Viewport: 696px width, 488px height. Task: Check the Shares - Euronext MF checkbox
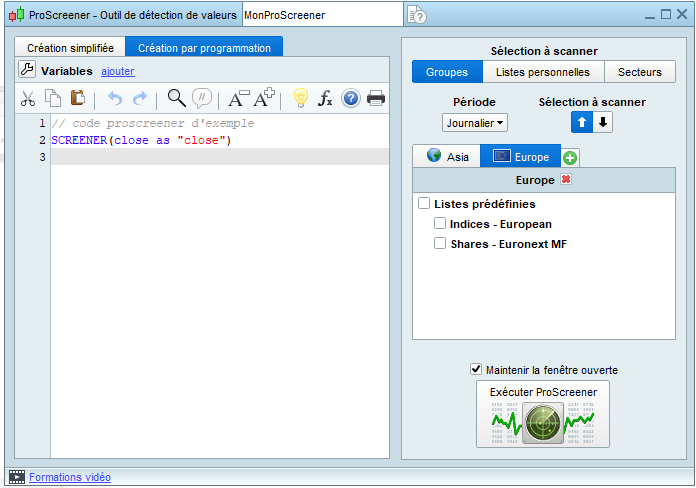pos(439,243)
